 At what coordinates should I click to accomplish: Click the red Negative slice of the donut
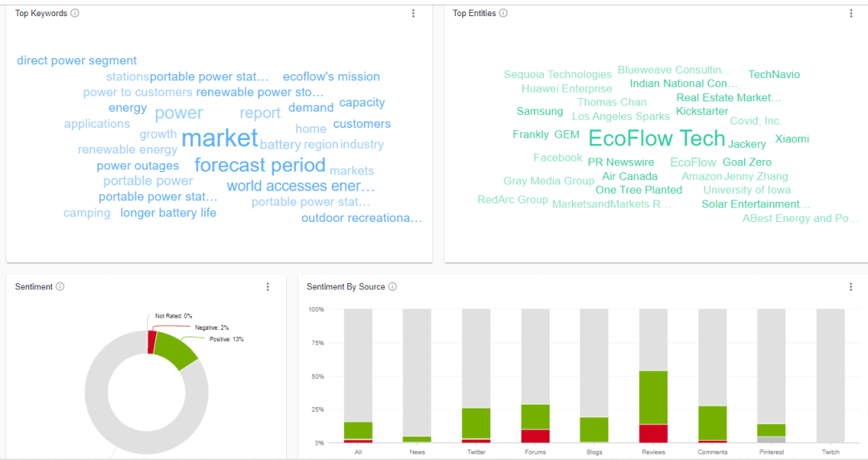tap(152, 342)
